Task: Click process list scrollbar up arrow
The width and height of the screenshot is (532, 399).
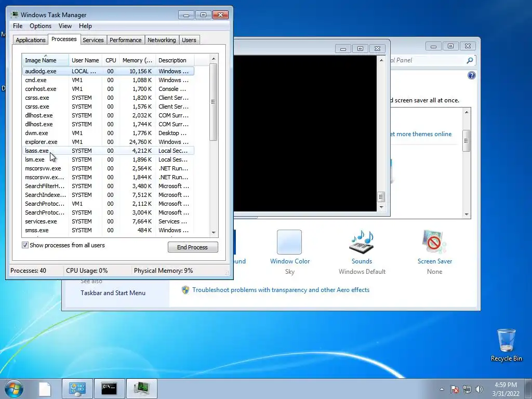Action: coord(214,59)
